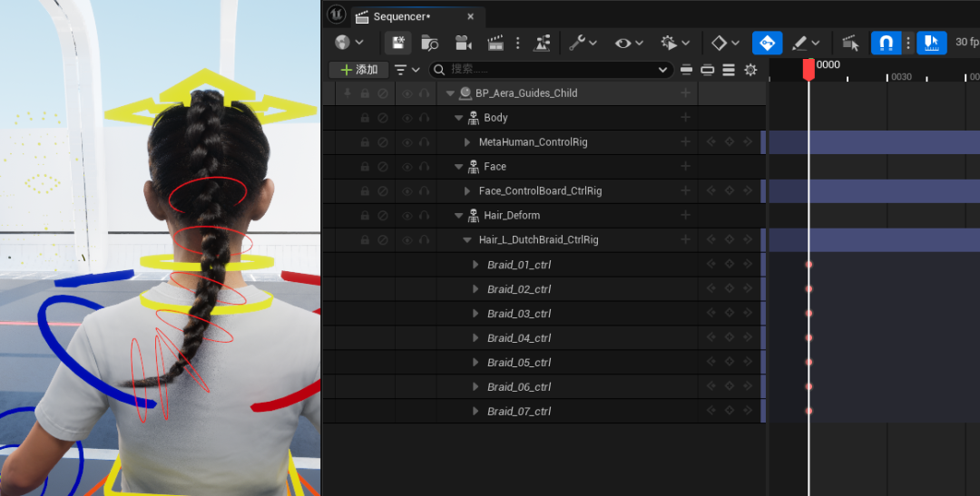Mute the MetaHuman_ControlRig track
Viewport: 980px width, 496px height.
point(383,142)
